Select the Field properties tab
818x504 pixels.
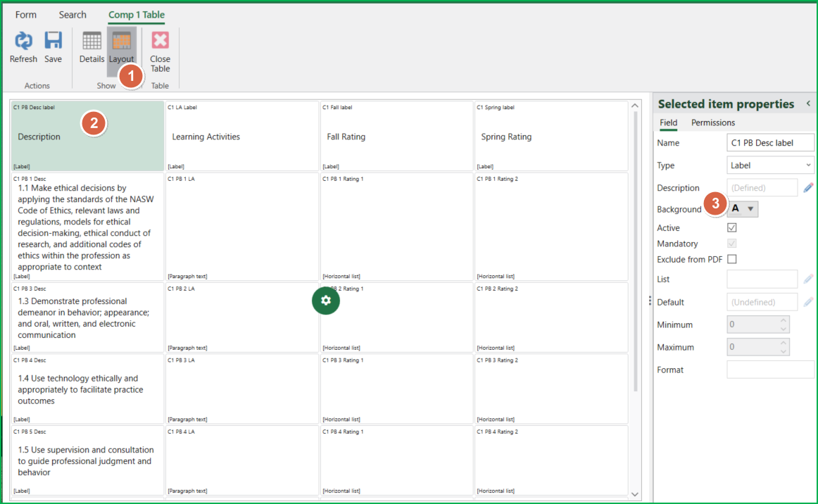(x=668, y=122)
